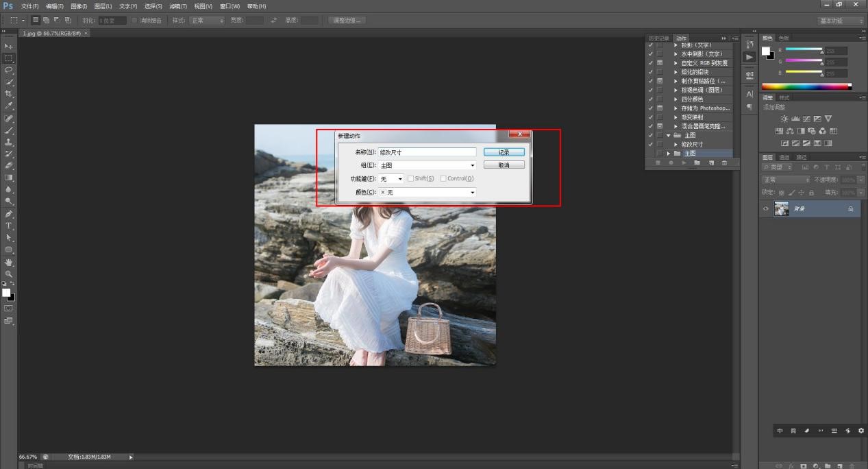Enable the Control checkbox in dialog
The height and width of the screenshot is (469, 868).
(x=443, y=179)
